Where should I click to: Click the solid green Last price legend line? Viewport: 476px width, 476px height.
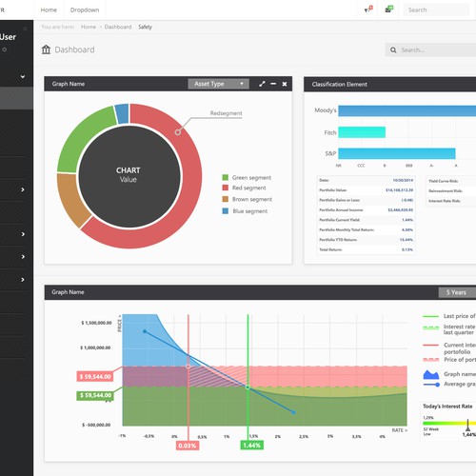[x=430, y=316]
